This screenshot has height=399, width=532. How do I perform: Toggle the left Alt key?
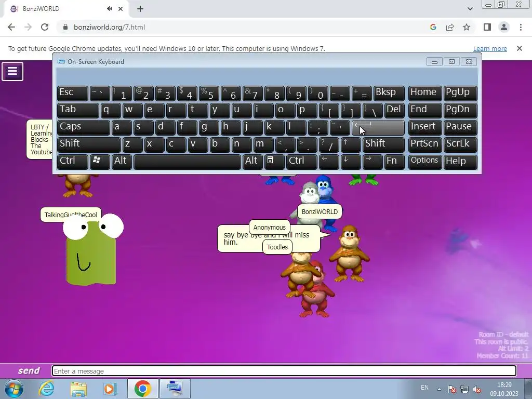click(x=122, y=162)
